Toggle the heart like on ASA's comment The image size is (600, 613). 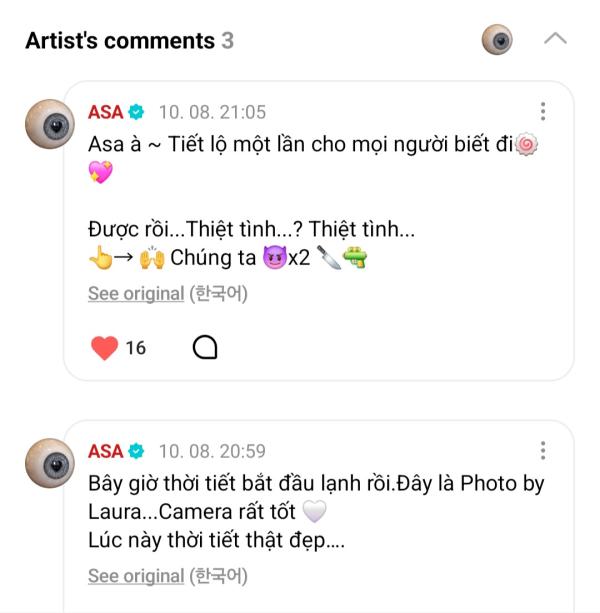pos(104,348)
